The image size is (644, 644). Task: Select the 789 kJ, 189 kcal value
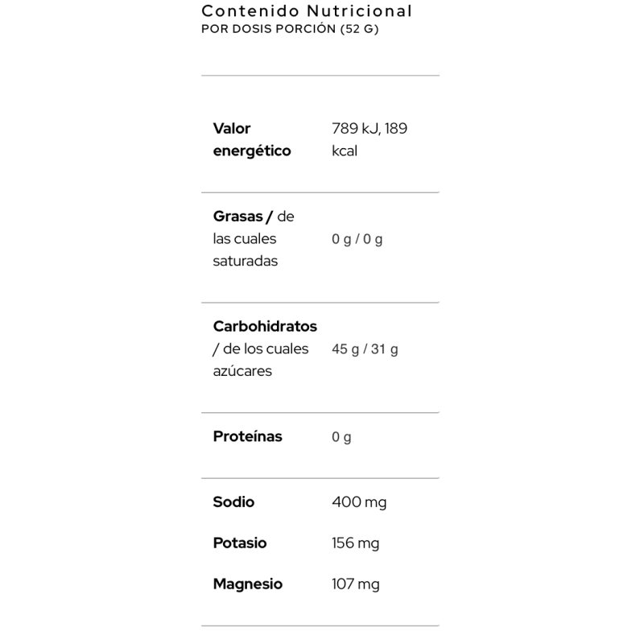click(369, 139)
